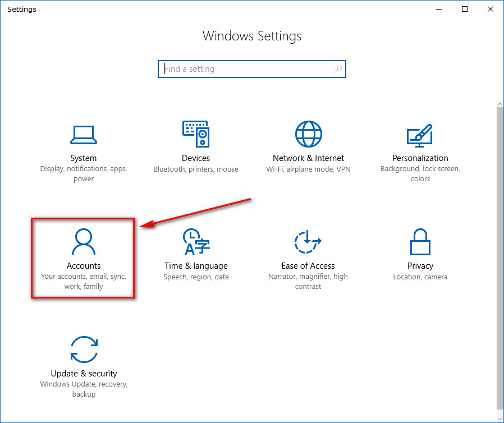Open the Network & Internet globe icon
This screenshot has height=423, width=504.
[309, 134]
